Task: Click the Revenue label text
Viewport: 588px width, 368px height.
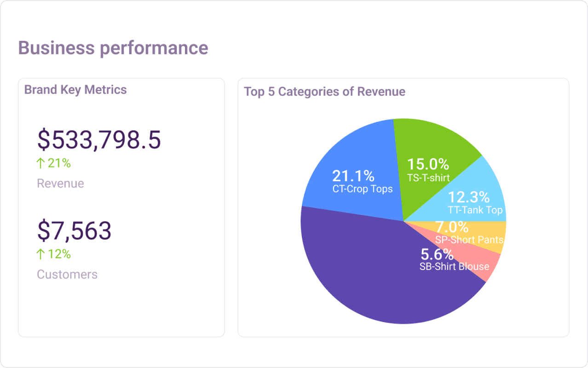Action: click(60, 183)
